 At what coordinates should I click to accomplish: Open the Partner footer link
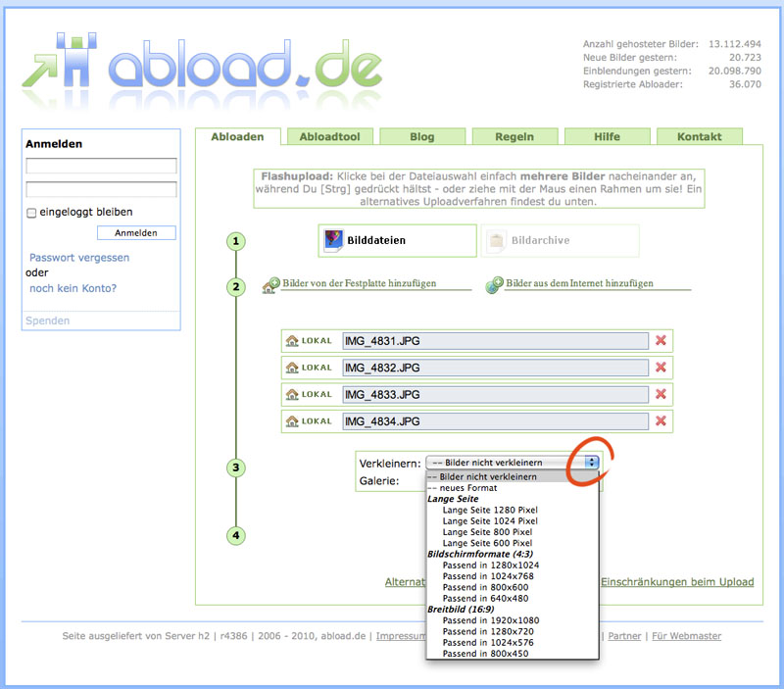pos(624,636)
